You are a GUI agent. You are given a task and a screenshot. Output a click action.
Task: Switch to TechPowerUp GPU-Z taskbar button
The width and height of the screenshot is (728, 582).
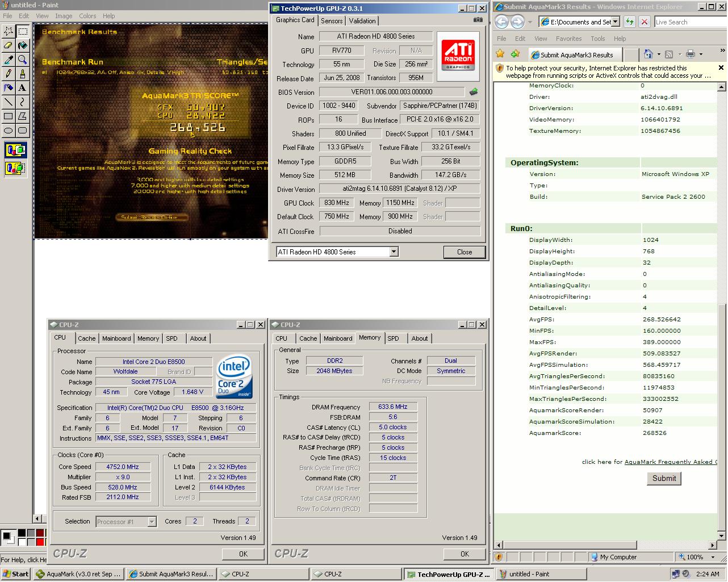tap(449, 574)
